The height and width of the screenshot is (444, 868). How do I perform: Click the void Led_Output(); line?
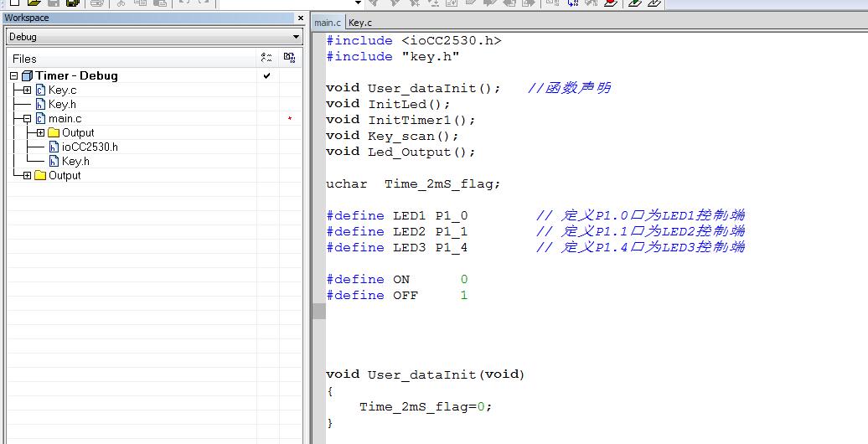point(400,152)
